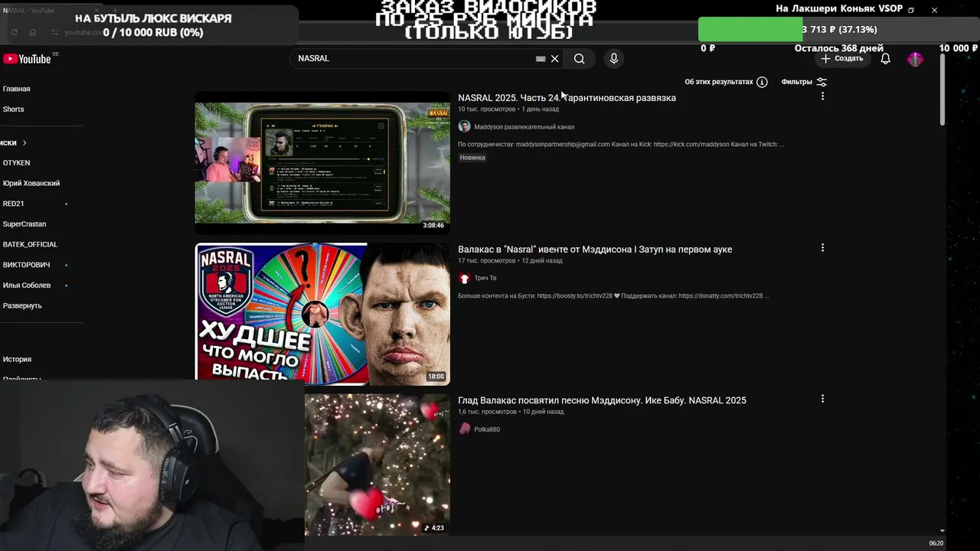Click Maddyson channel avatar icon

click(464, 126)
